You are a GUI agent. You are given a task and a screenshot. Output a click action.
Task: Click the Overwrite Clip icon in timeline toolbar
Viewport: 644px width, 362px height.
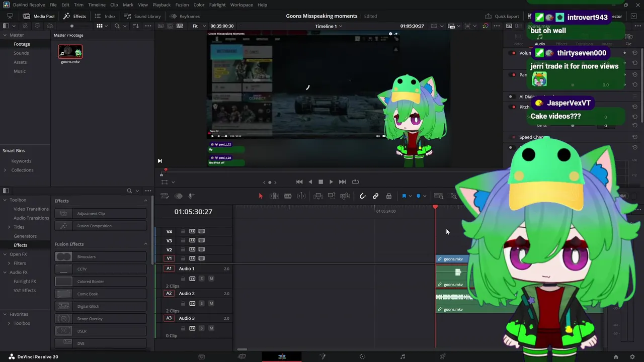[x=331, y=196]
